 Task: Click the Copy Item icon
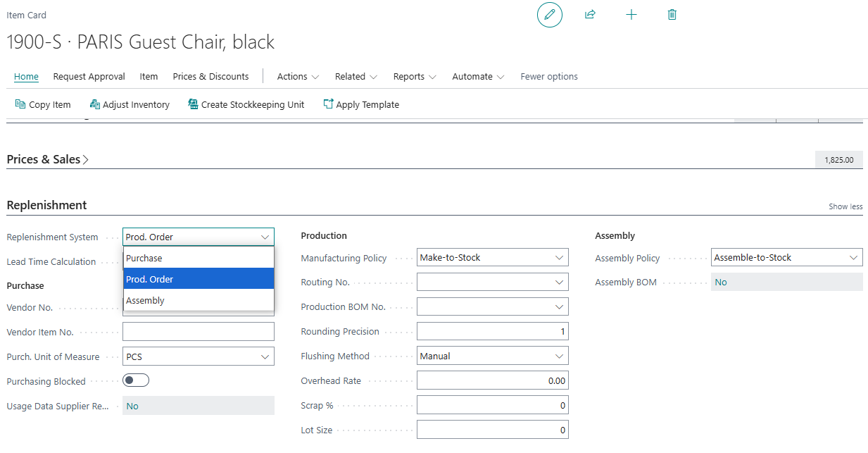click(20, 104)
